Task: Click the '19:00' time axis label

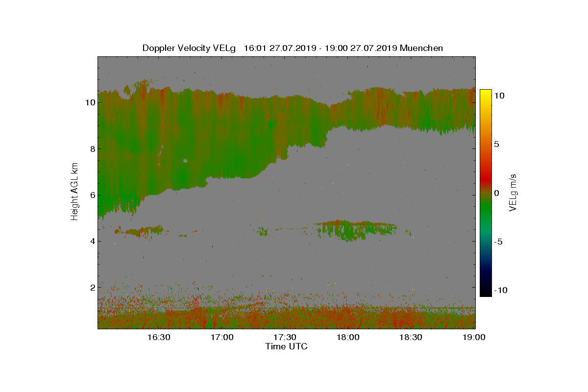Action: pyautogui.click(x=474, y=337)
